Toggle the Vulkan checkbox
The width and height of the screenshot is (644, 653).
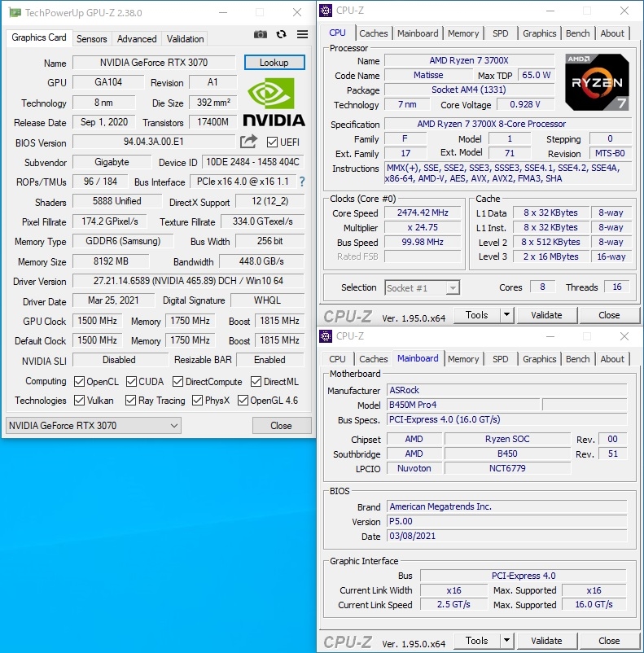(79, 401)
